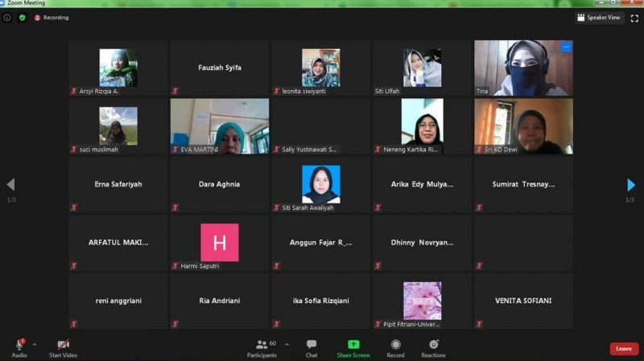Click suci muslimah profile picture

pyautogui.click(x=118, y=126)
